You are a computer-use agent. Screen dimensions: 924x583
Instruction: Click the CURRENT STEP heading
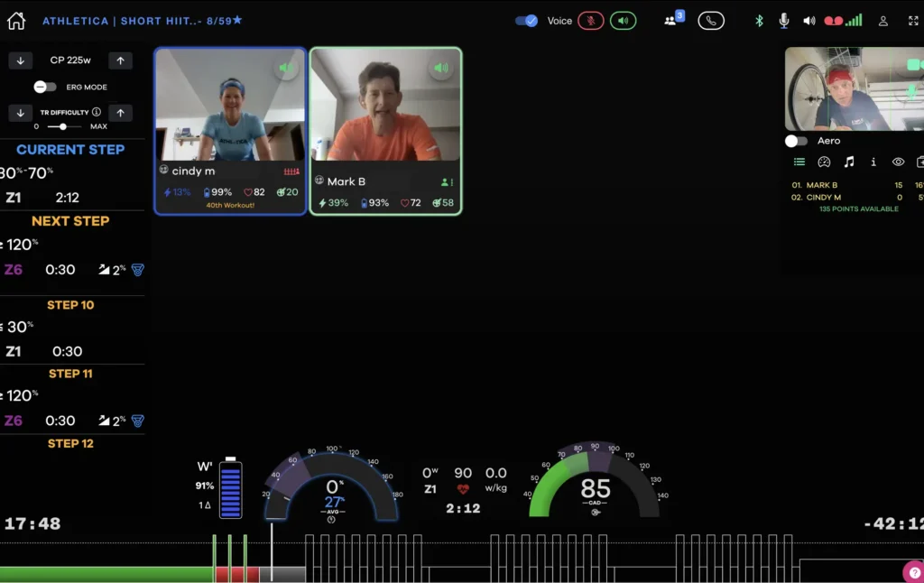70,150
